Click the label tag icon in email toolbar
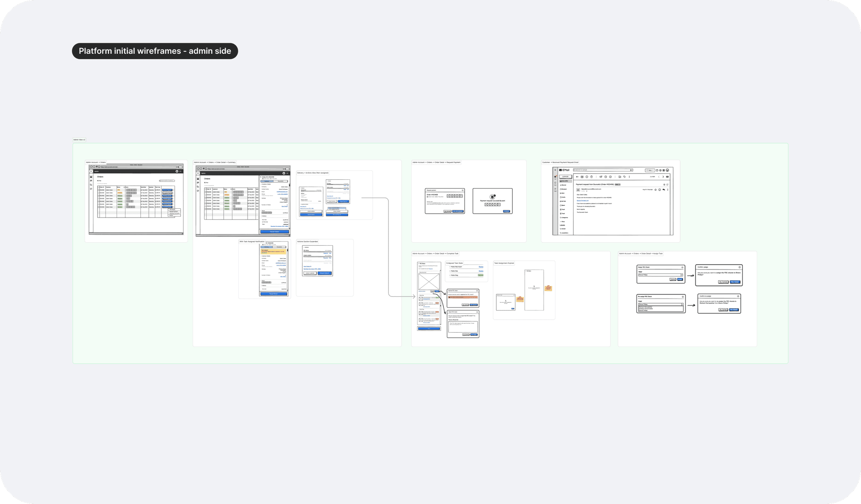The image size is (861, 504). (x=624, y=177)
